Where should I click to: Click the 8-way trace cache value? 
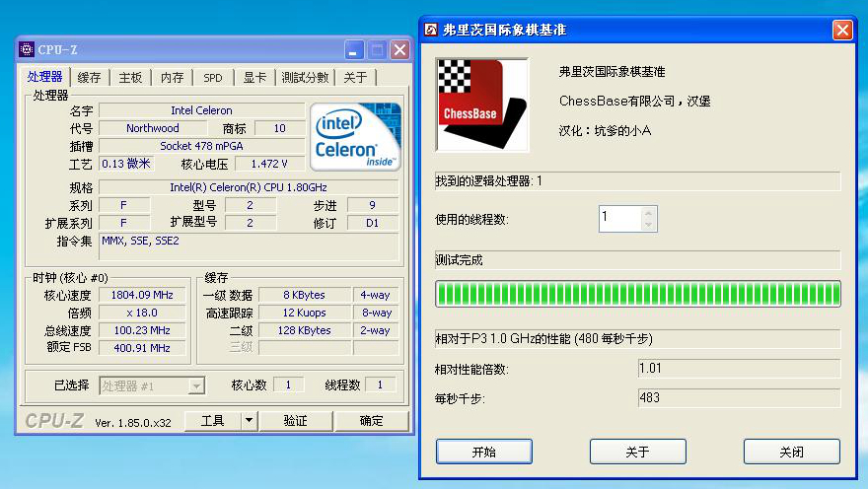[x=376, y=313]
